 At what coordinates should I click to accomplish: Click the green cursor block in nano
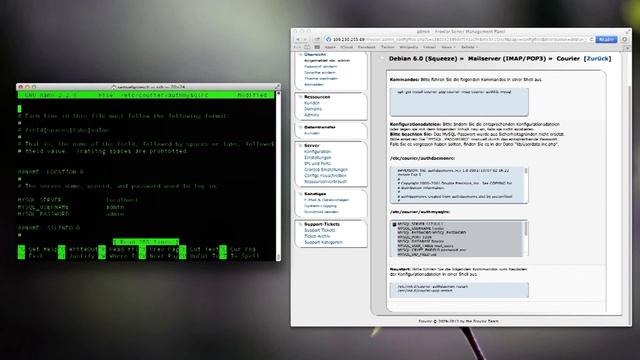click(x=20, y=109)
